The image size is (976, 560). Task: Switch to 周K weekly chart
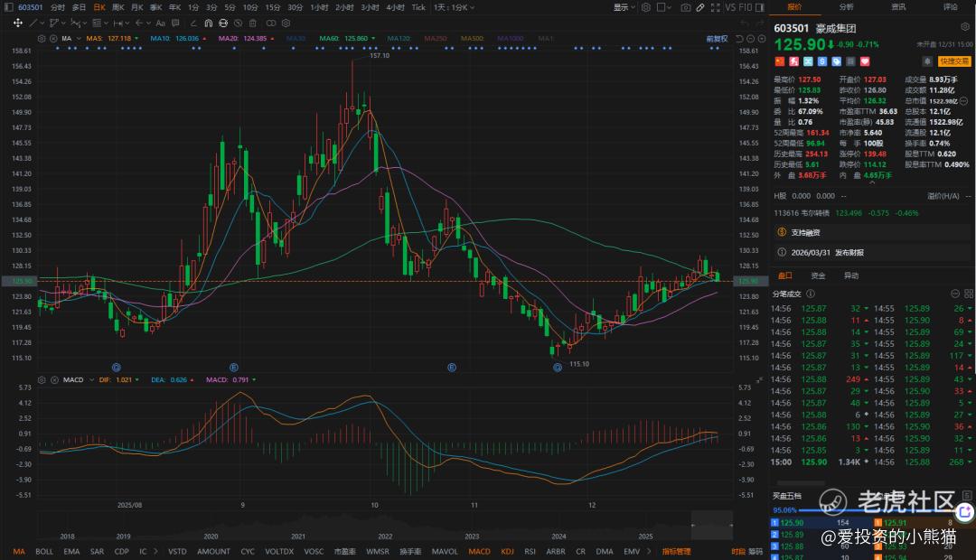117,7
